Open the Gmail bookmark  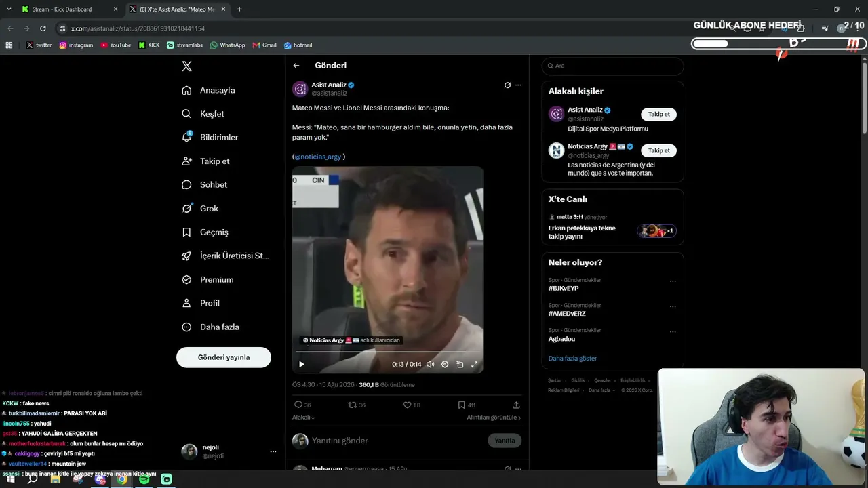tap(264, 45)
